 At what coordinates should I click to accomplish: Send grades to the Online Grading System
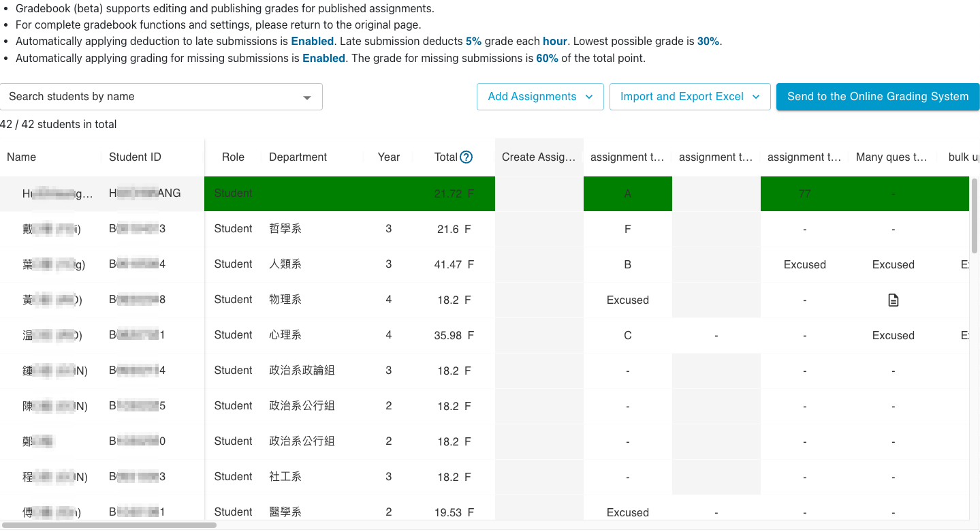pos(878,97)
